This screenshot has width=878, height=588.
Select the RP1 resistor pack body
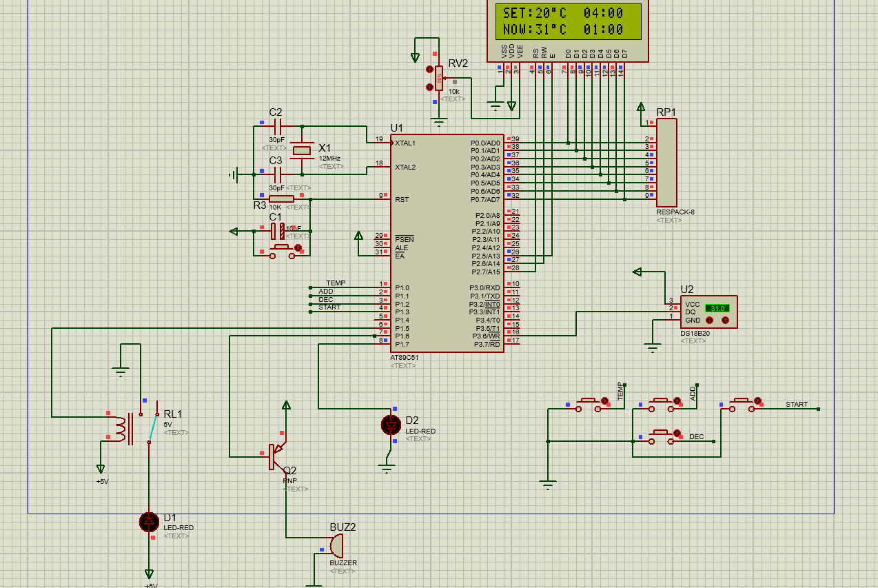(666, 163)
